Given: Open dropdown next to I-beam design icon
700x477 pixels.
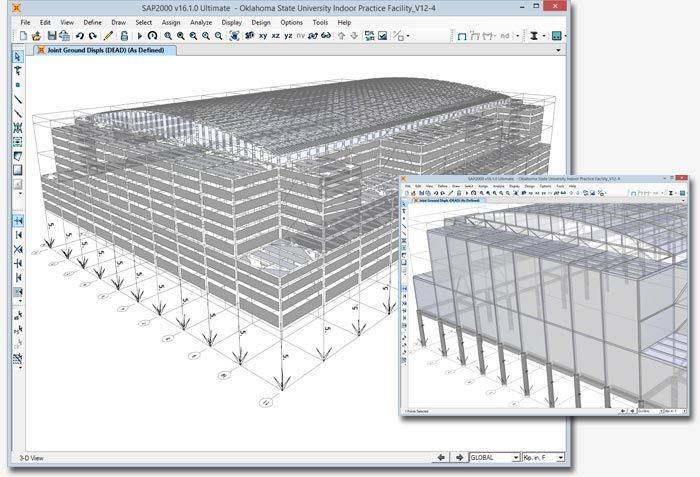Looking at the screenshot, I should [544, 36].
